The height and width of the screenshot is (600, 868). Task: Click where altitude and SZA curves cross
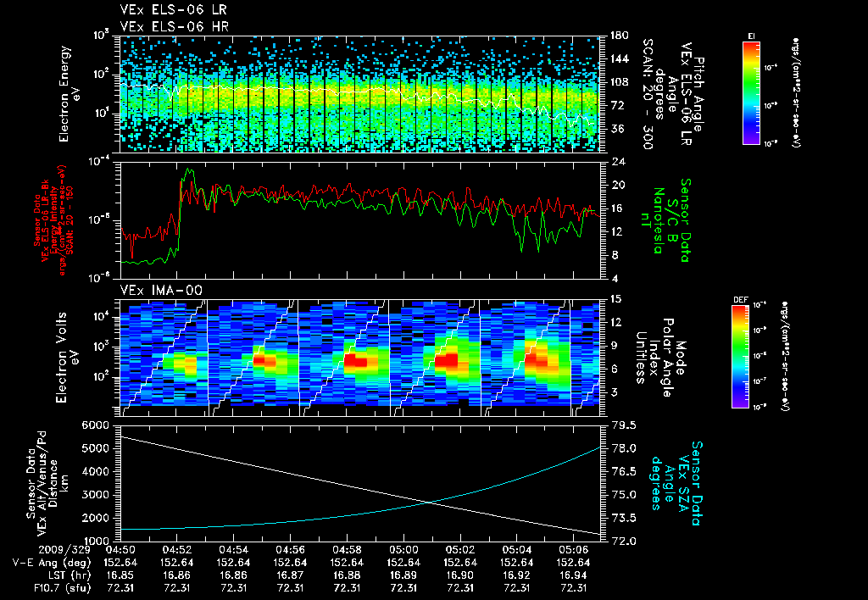[431, 502]
